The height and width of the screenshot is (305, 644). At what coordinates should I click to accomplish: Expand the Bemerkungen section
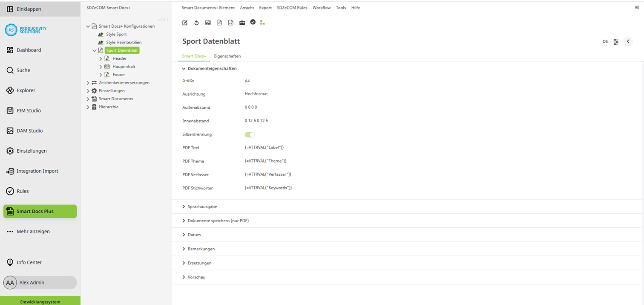pyautogui.click(x=184, y=249)
